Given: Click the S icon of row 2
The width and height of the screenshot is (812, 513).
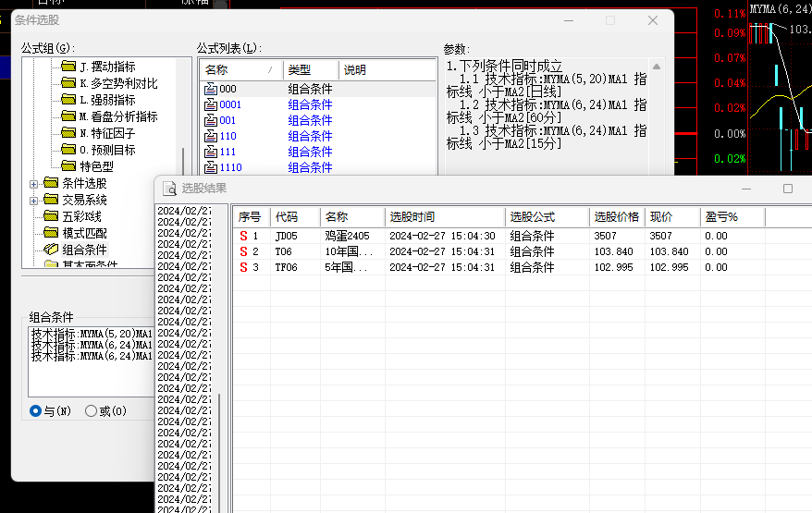Looking at the screenshot, I should pos(243,251).
